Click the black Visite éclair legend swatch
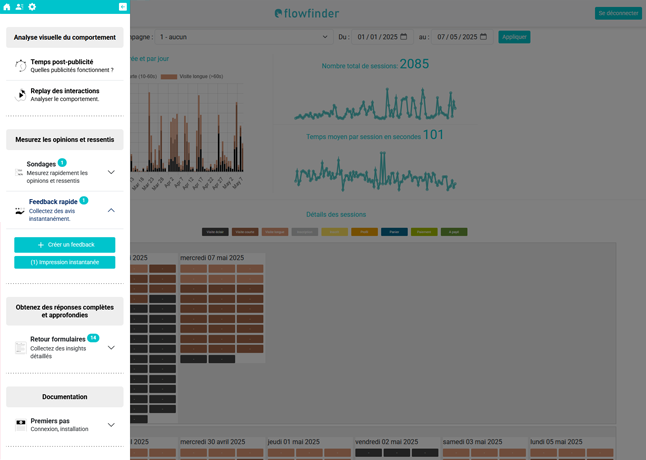Viewport: 646px width, 460px height. [215, 232]
